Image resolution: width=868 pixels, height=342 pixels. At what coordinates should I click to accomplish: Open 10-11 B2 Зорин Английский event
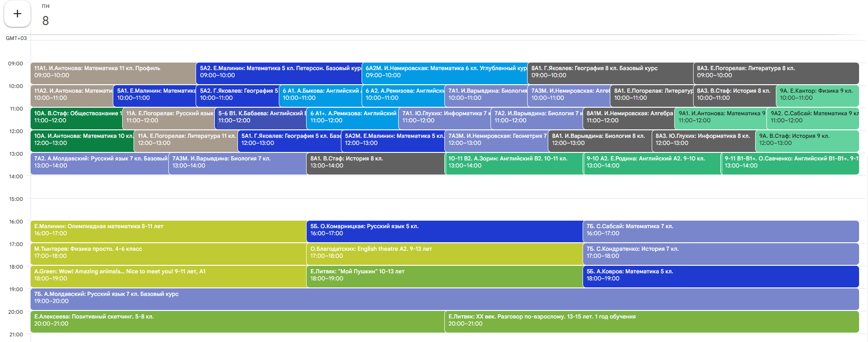(x=513, y=163)
